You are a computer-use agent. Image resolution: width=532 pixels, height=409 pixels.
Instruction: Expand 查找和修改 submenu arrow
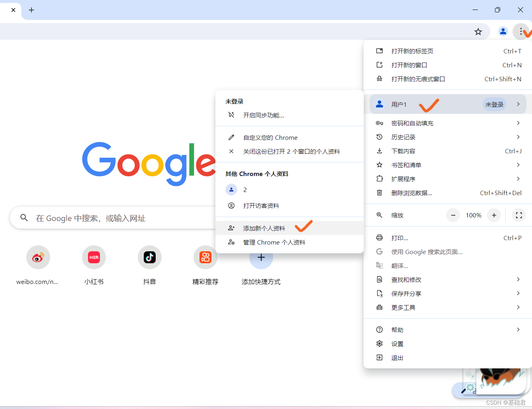[518, 279]
